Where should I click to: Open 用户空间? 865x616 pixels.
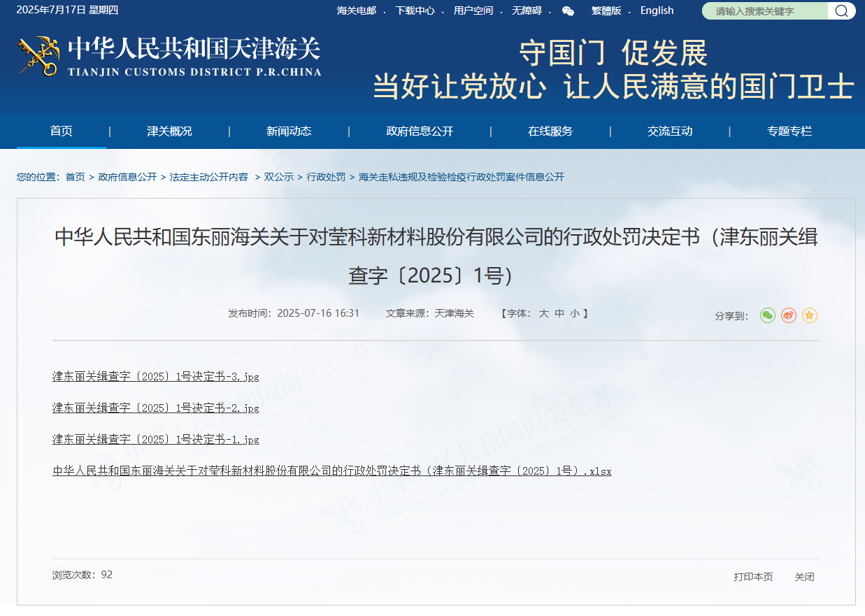point(473,10)
